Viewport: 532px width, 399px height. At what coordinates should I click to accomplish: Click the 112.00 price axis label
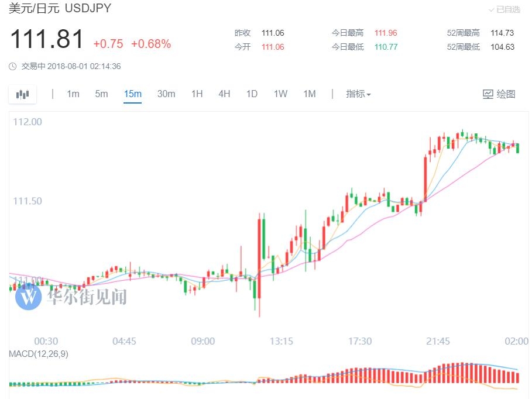coord(28,122)
